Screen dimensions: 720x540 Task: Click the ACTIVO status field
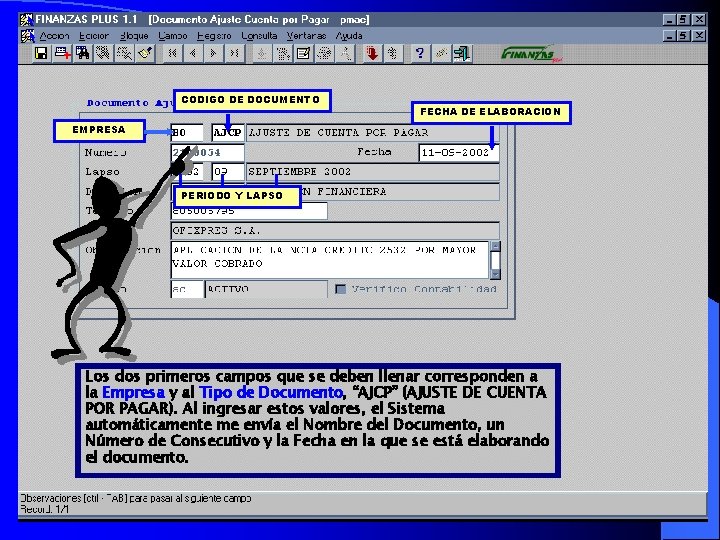coord(266,289)
